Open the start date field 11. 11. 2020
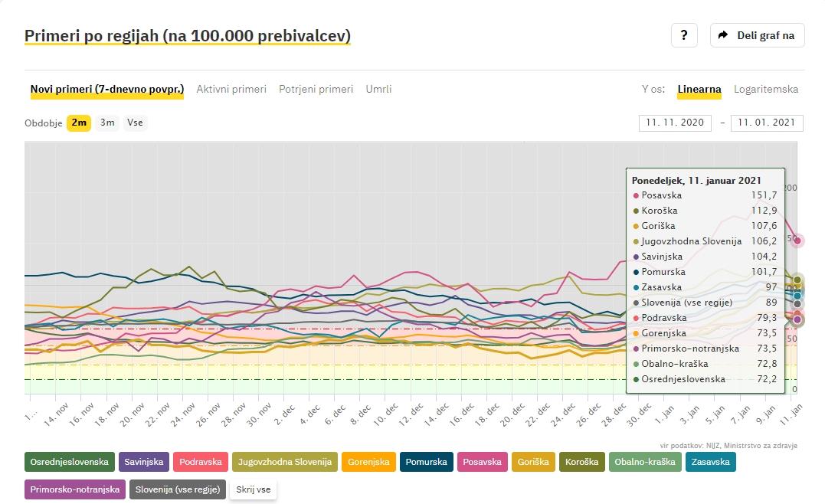 [675, 123]
